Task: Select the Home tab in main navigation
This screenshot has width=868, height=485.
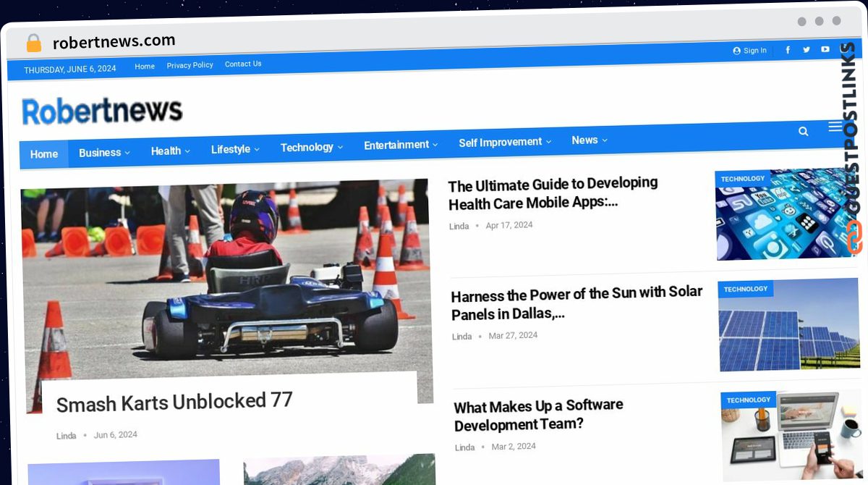Action: point(44,154)
